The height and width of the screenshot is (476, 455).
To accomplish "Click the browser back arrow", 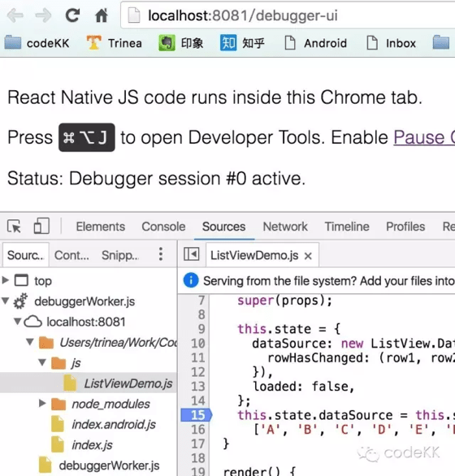I will (x=15, y=15).
